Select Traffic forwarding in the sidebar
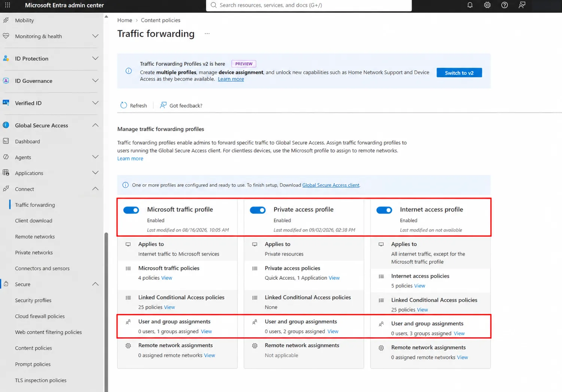Viewport: 562px width, 392px height. (x=35, y=205)
